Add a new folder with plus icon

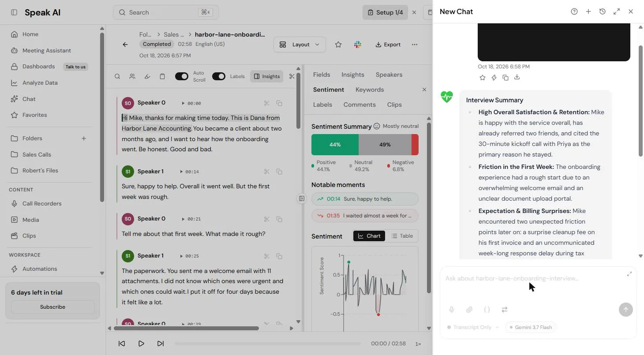(x=84, y=138)
